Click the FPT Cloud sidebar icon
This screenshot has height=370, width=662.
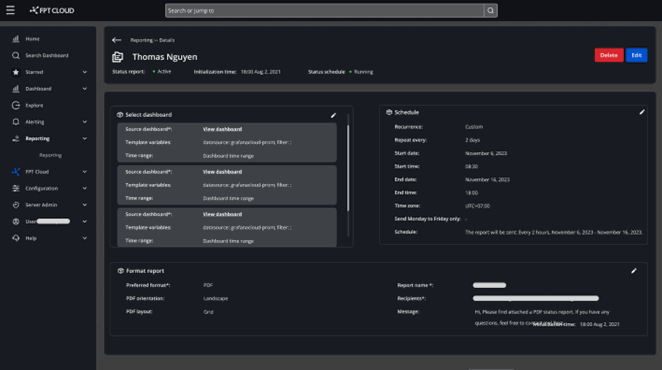[16, 171]
